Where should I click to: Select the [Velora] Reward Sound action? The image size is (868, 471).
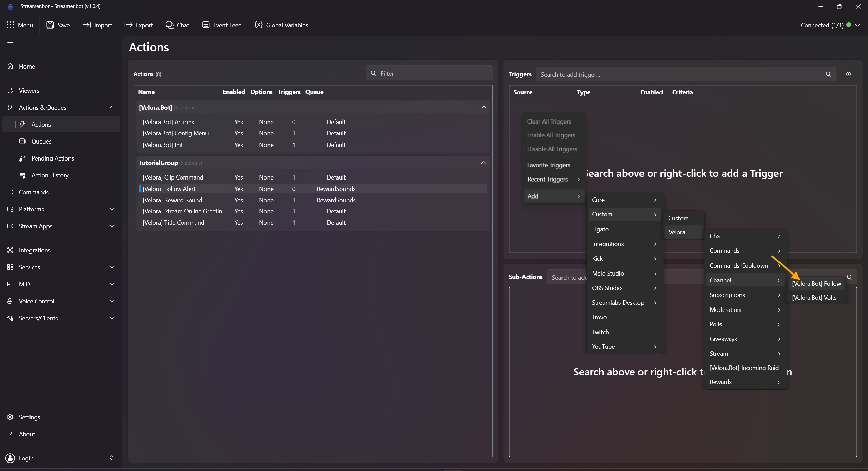(172, 200)
